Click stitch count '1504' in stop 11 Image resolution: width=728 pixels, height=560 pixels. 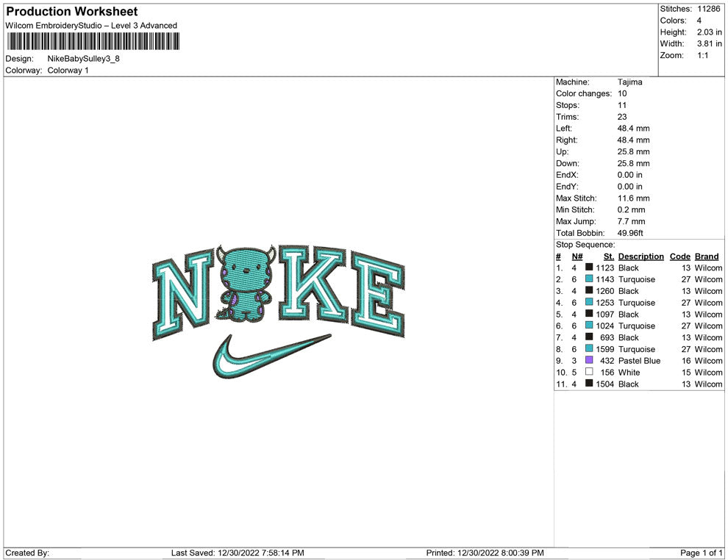click(x=605, y=384)
